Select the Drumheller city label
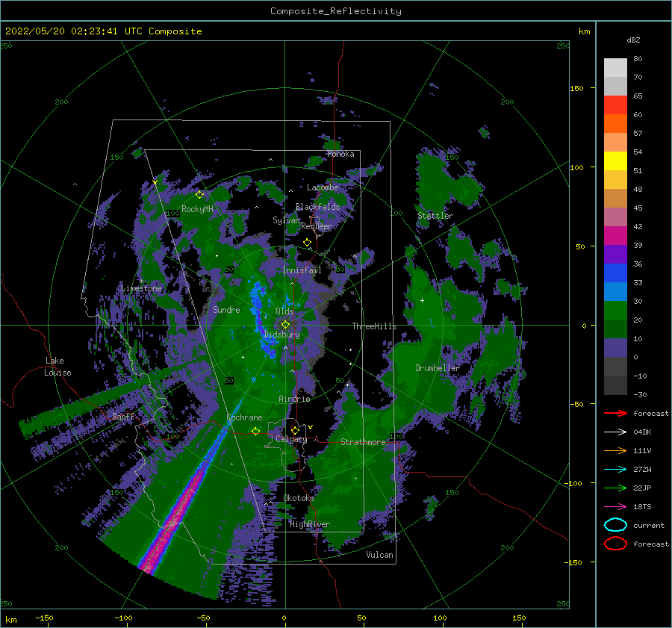The height and width of the screenshot is (628, 672). click(437, 368)
